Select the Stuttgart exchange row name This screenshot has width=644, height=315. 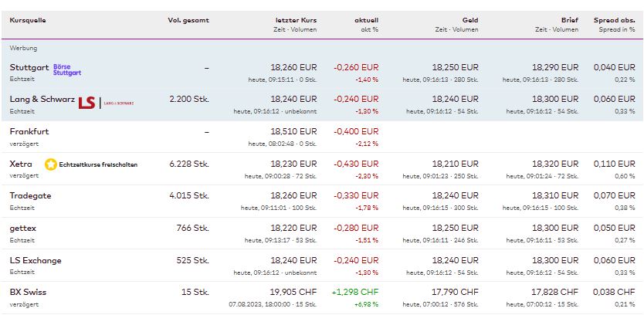[x=29, y=67]
